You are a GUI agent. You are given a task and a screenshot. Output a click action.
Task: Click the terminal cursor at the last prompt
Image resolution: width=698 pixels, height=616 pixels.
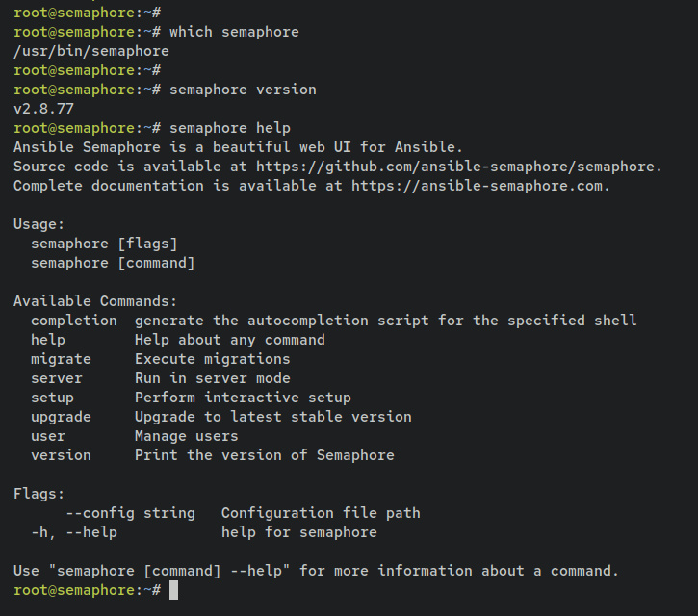(x=173, y=590)
